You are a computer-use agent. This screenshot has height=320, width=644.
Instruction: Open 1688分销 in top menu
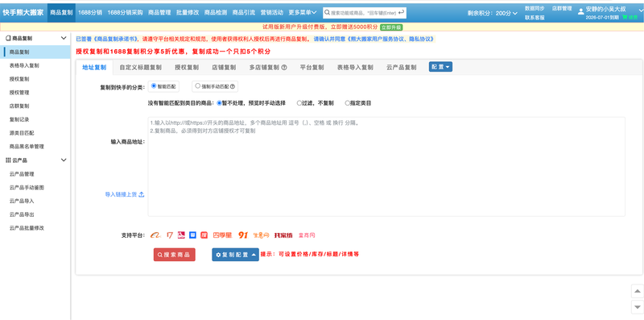90,13
